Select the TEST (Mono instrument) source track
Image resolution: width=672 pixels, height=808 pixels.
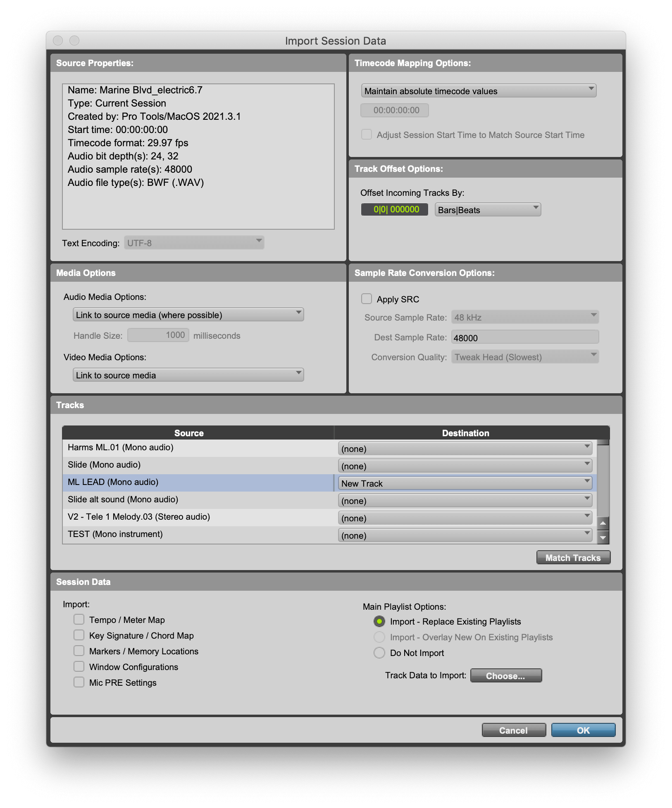198,535
